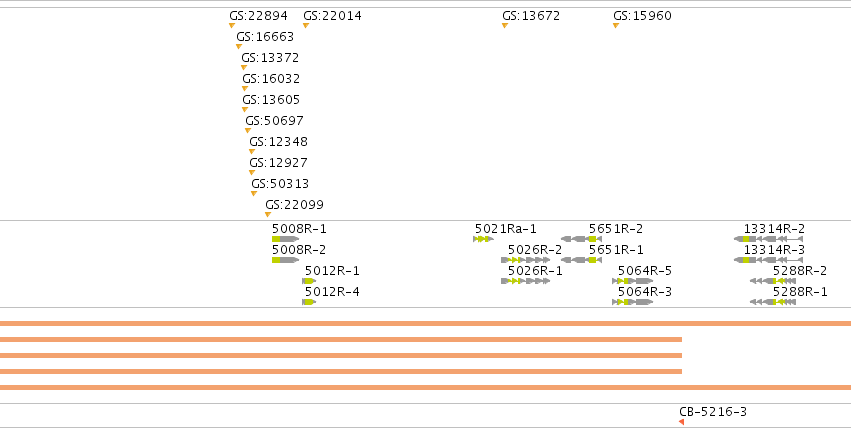Click the GS:13372 label text

point(270,58)
